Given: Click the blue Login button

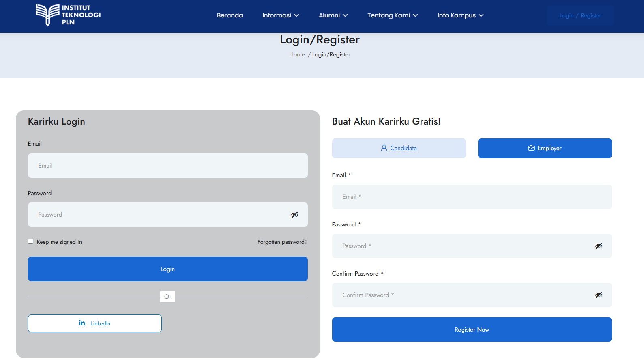Looking at the screenshot, I should pos(168,269).
